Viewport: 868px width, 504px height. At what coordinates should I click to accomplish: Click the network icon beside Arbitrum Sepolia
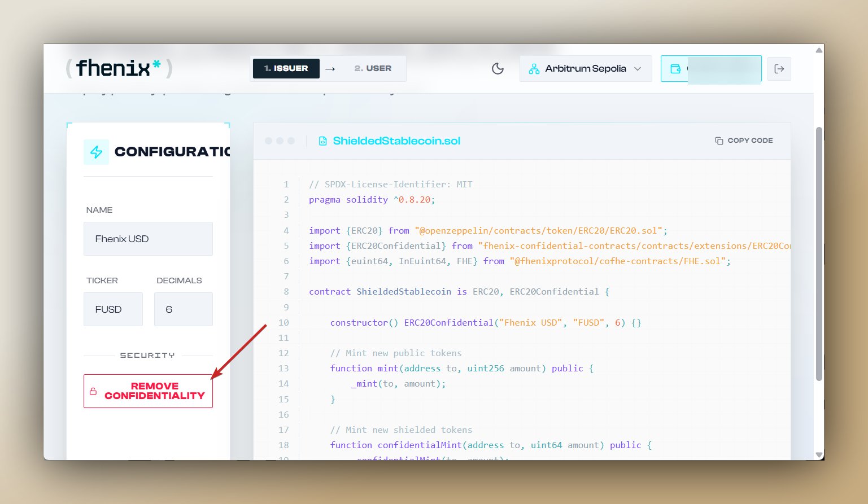pos(534,69)
